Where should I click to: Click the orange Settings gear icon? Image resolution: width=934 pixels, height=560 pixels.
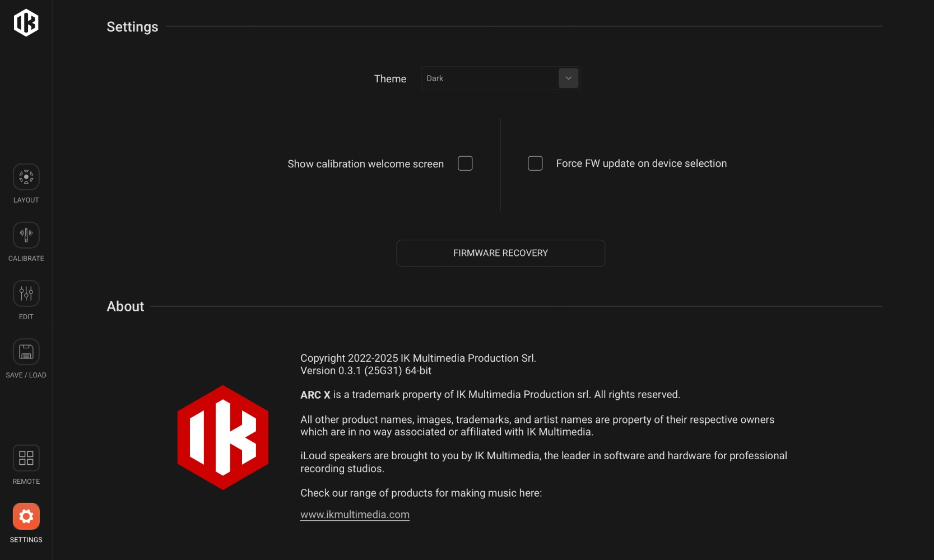click(x=26, y=516)
